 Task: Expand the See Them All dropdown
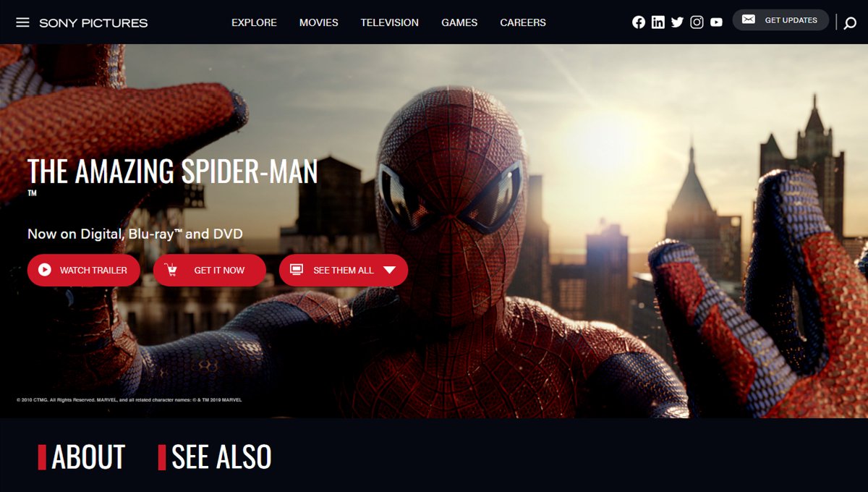tap(344, 270)
